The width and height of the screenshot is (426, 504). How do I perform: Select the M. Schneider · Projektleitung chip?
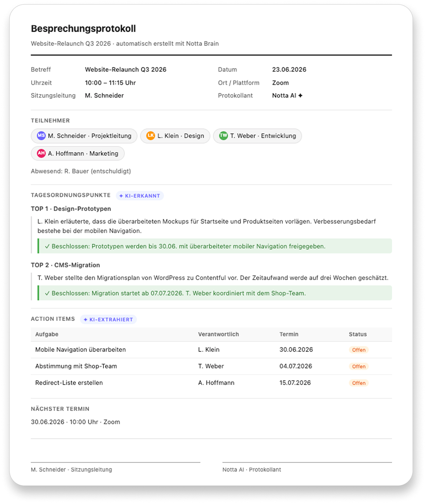pos(84,136)
